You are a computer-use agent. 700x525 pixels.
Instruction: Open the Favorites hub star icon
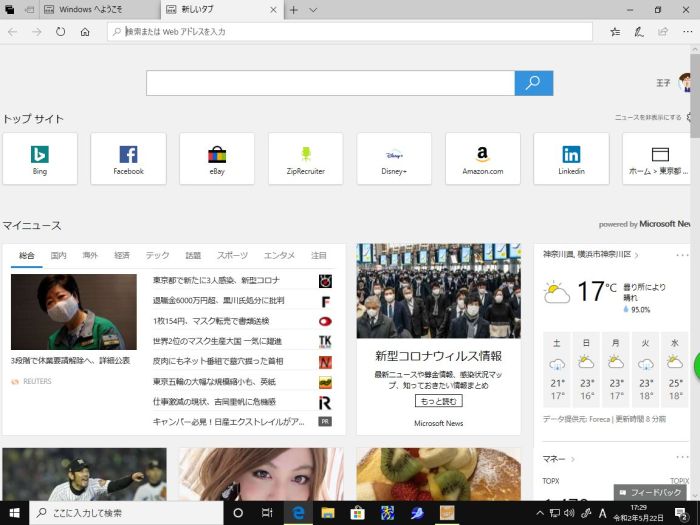[615, 32]
